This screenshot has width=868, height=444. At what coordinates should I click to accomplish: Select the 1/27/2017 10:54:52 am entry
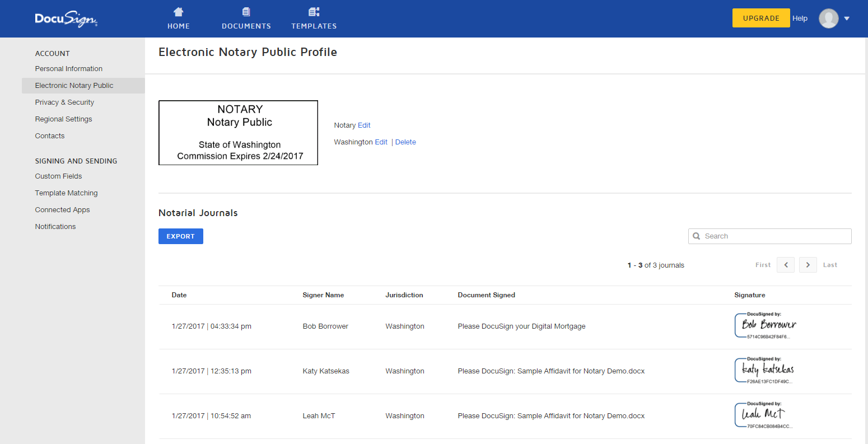click(211, 416)
